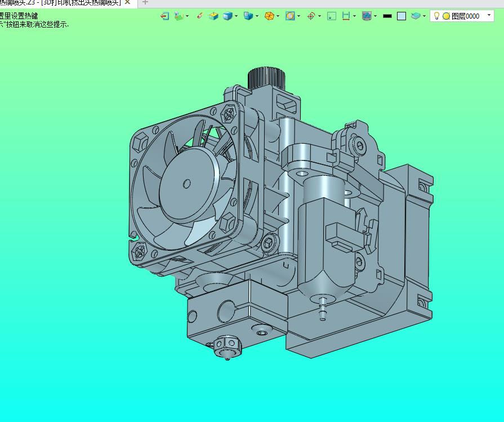Viewport: 504px width, 422px height.
Task: Click the yellow-topped box view icon
Action: [213, 16]
